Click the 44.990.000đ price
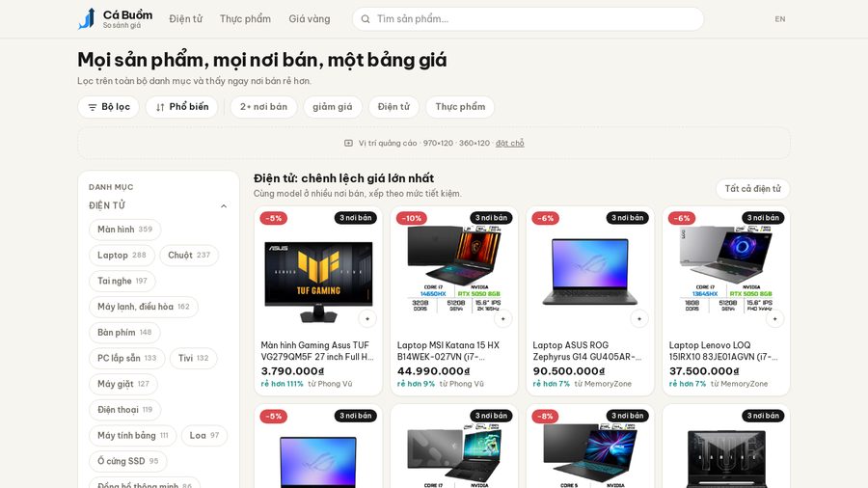This screenshot has height=488, width=868. (433, 371)
